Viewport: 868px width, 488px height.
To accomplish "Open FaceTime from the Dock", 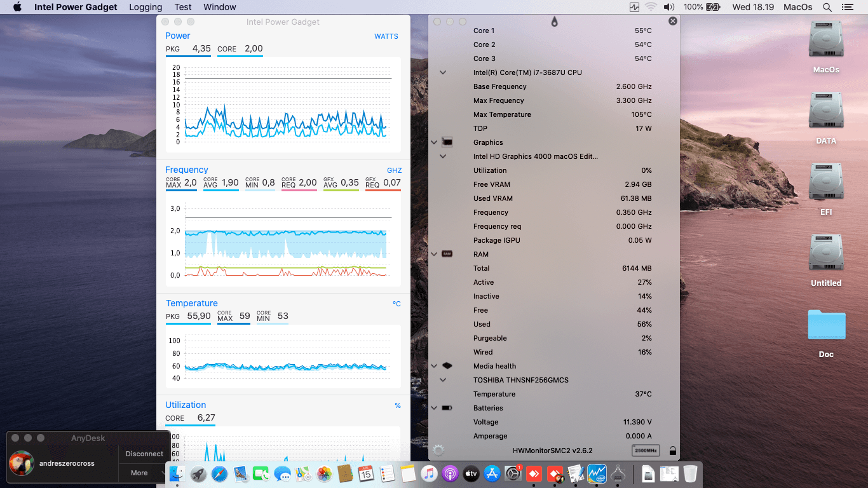I will click(261, 473).
